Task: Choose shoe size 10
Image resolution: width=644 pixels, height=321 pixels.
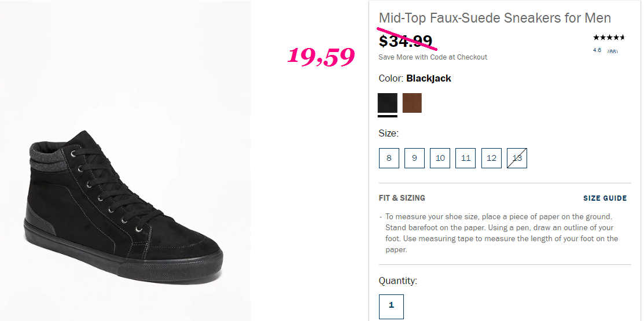Action: click(x=440, y=158)
